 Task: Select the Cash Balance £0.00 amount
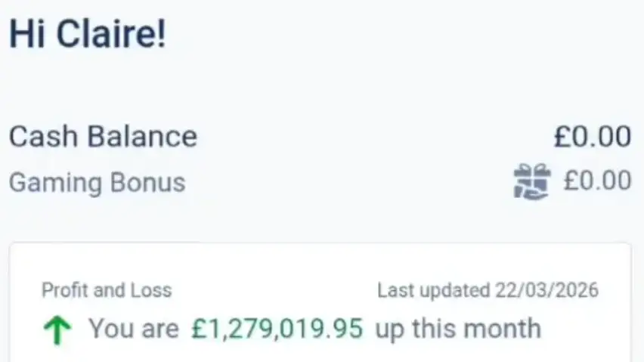click(x=592, y=137)
